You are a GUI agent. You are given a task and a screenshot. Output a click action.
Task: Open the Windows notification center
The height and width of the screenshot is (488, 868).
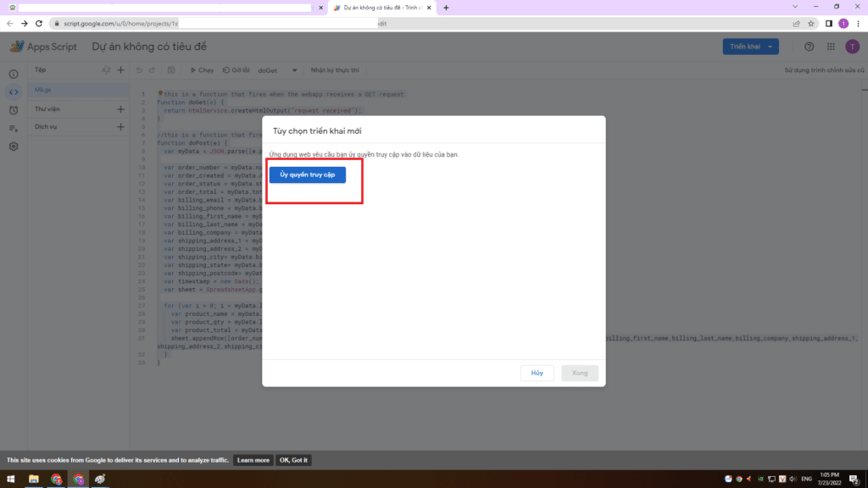[854, 480]
